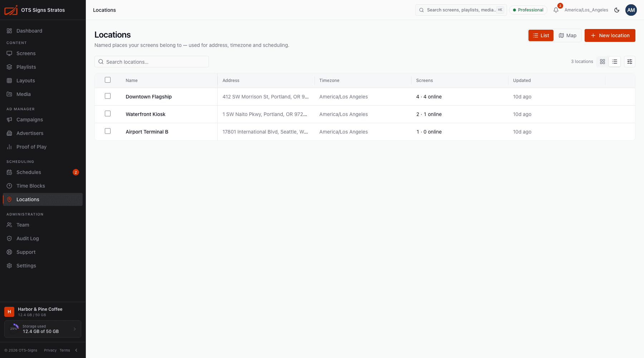The height and width of the screenshot is (358, 644).
Task: Create a New location
Action: (610, 35)
